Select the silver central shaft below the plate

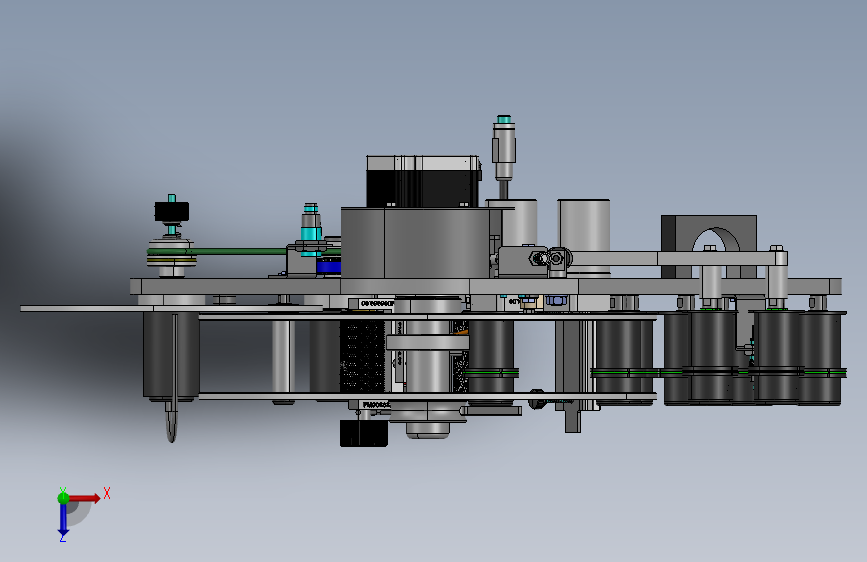427,367
